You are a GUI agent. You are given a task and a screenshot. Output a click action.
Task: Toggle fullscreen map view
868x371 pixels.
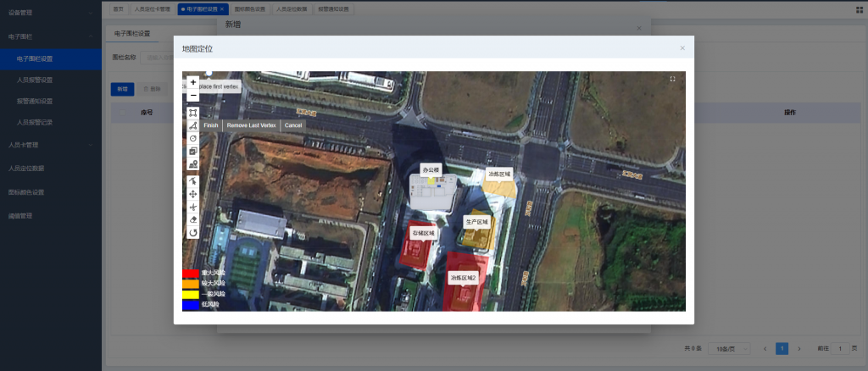(672, 79)
